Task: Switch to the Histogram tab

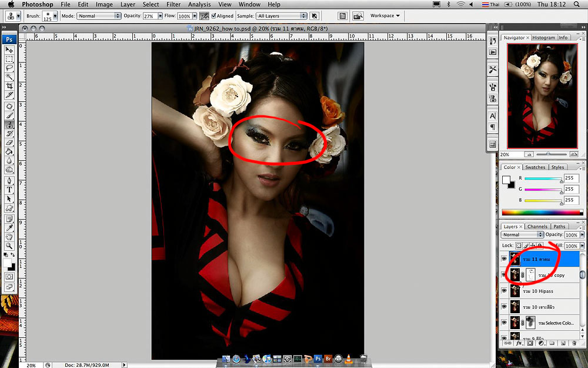Action: coord(543,38)
